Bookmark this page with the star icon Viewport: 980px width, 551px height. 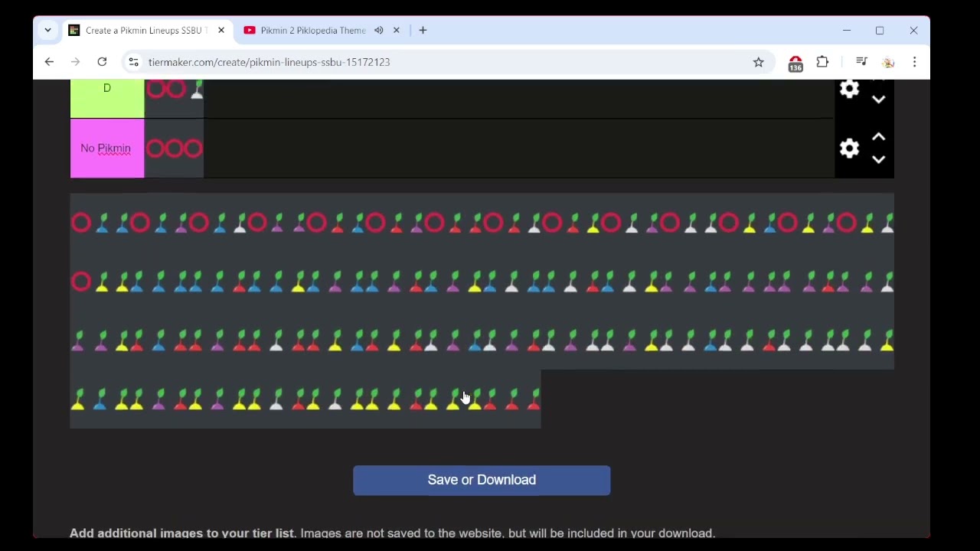(759, 62)
